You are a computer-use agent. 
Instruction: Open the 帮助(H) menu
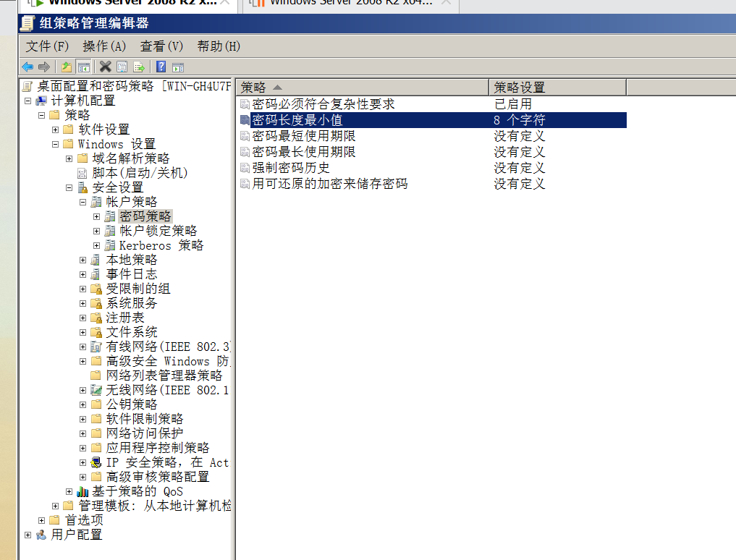pos(219,46)
